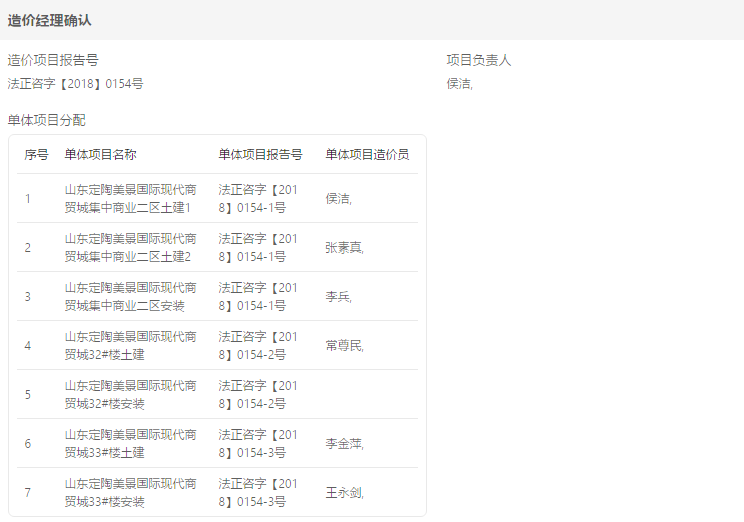Click the report number in the 32#楼安装 row
The height and width of the screenshot is (522, 744).
[258, 394]
